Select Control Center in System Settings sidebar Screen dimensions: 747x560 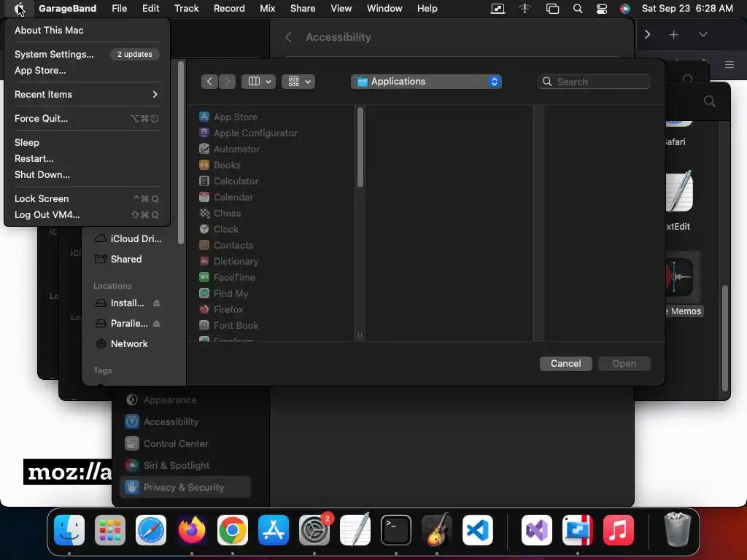coord(185,443)
